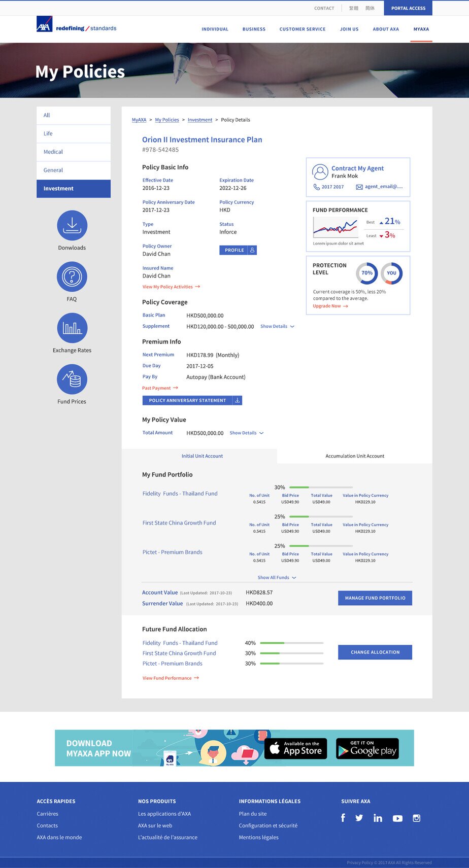Open the Carrières footer link
Image resolution: width=469 pixels, height=868 pixels.
point(47,814)
